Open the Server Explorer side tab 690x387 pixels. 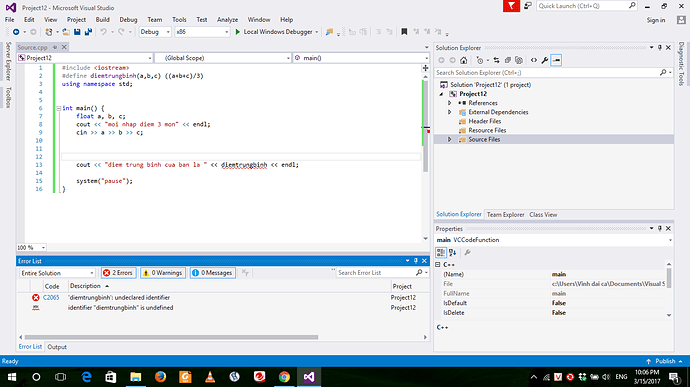[x=8, y=61]
